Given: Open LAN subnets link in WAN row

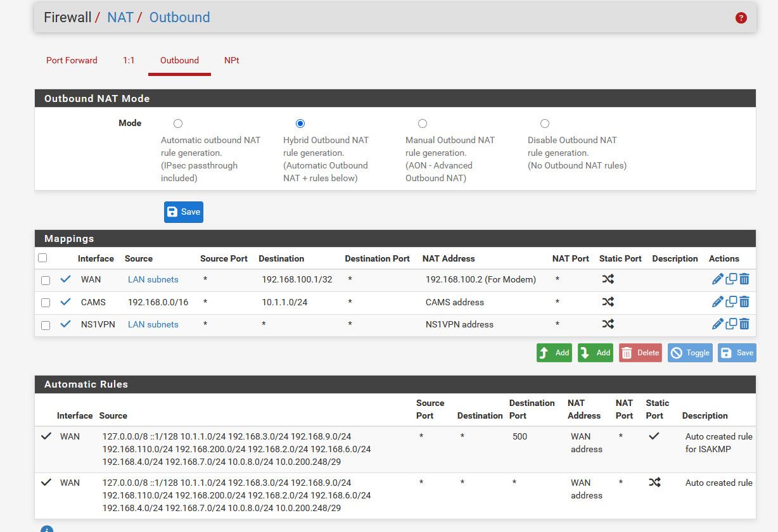Looking at the screenshot, I should [153, 279].
